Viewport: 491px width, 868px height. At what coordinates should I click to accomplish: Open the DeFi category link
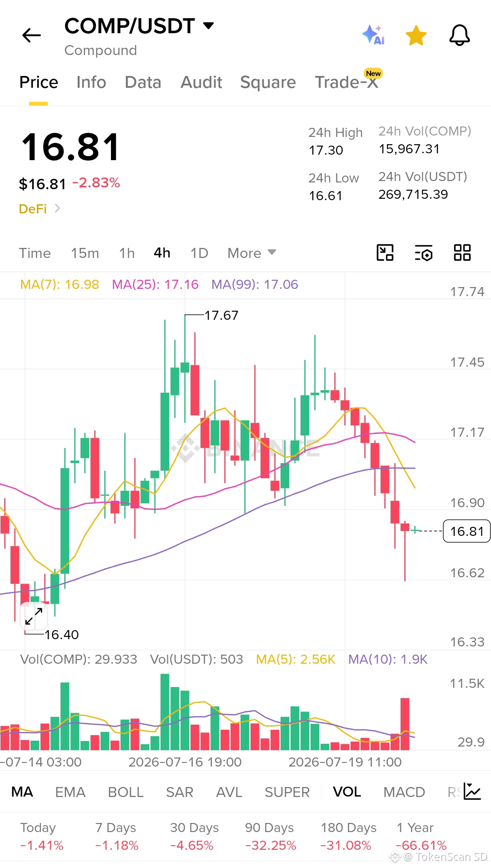tap(40, 209)
